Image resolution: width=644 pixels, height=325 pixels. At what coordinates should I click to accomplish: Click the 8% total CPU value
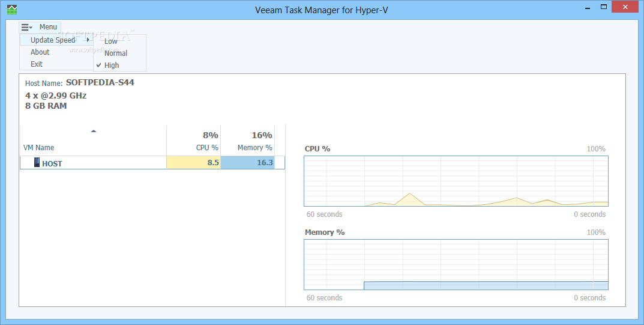coord(210,135)
